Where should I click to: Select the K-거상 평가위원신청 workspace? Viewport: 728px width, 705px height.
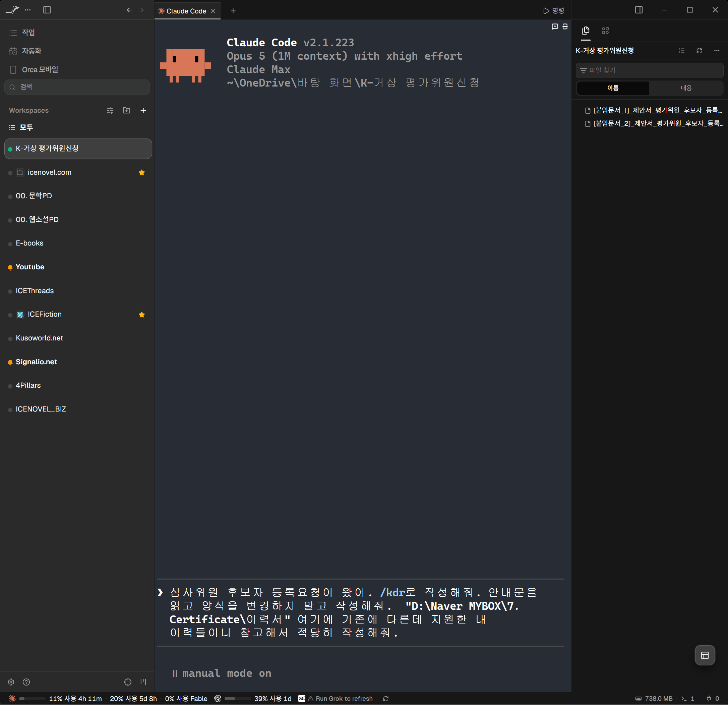[78, 149]
